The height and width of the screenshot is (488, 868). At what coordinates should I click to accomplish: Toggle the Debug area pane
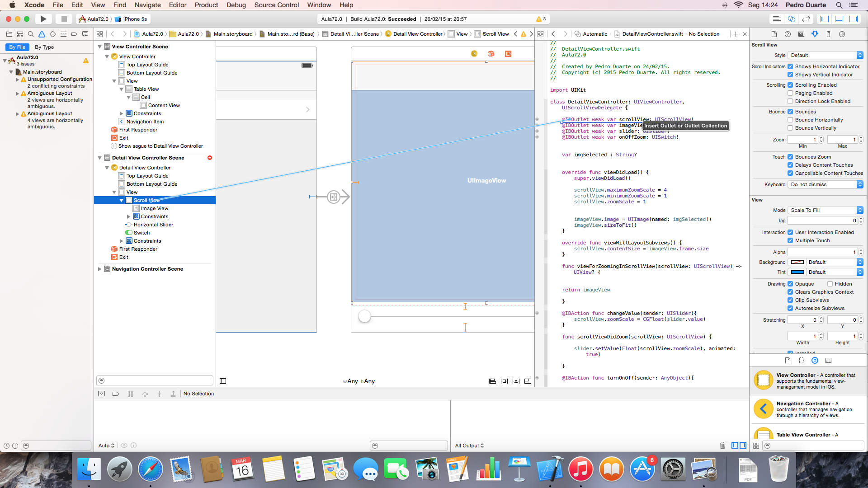[839, 19]
